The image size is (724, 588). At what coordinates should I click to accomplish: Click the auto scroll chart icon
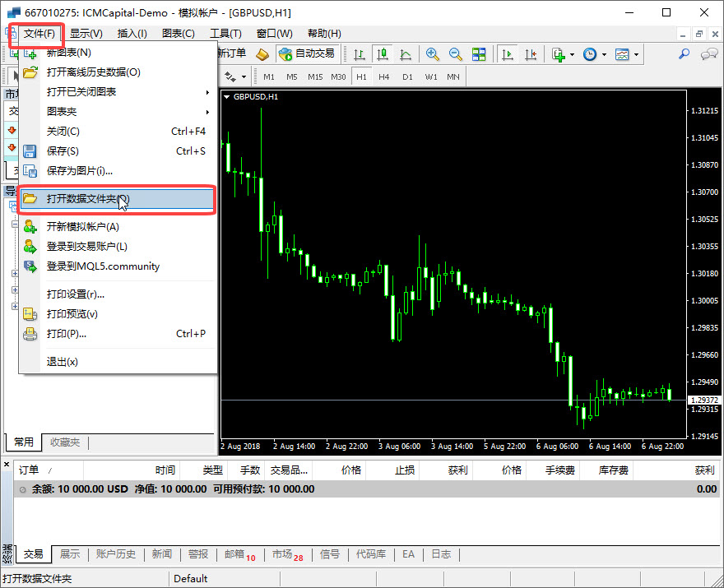508,54
